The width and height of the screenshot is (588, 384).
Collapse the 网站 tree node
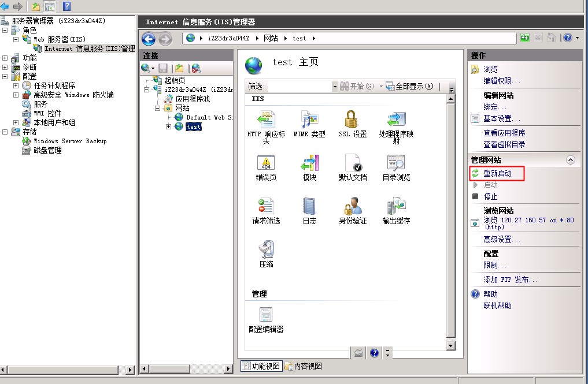158,108
